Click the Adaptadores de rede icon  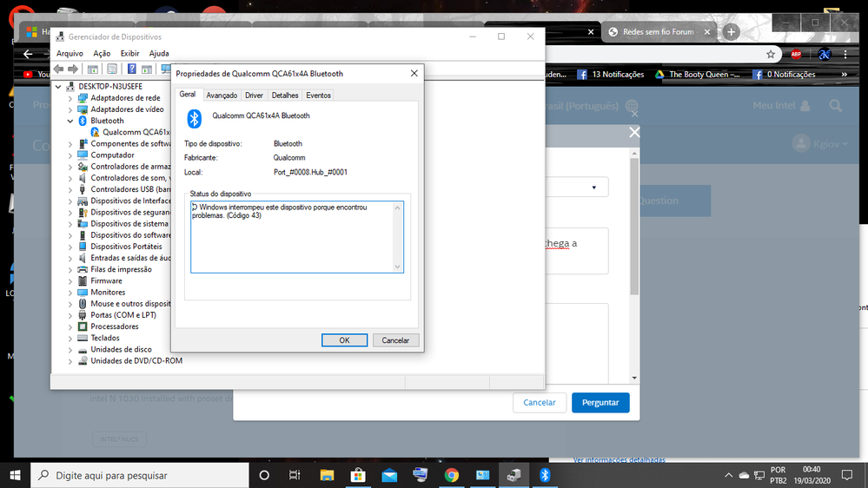(83, 98)
